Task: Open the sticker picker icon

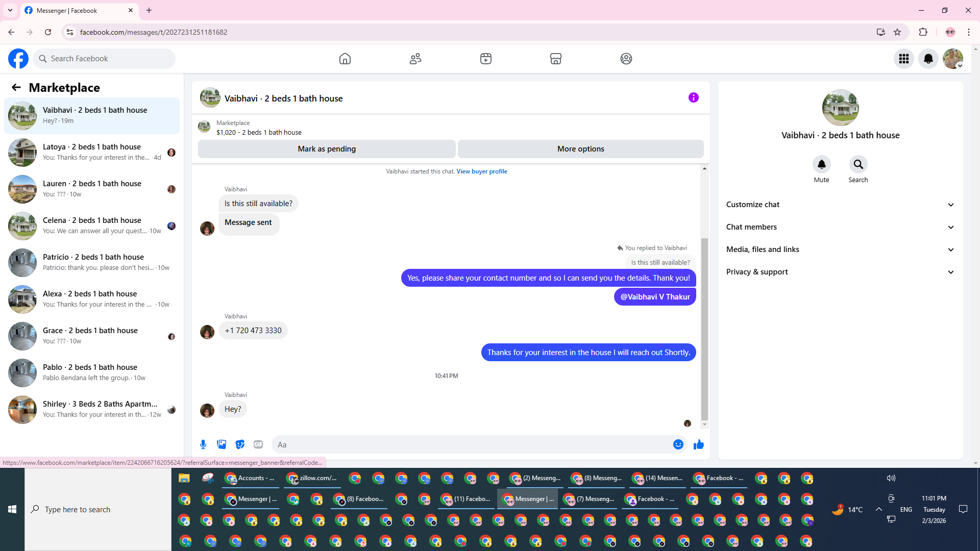Action: click(240, 444)
